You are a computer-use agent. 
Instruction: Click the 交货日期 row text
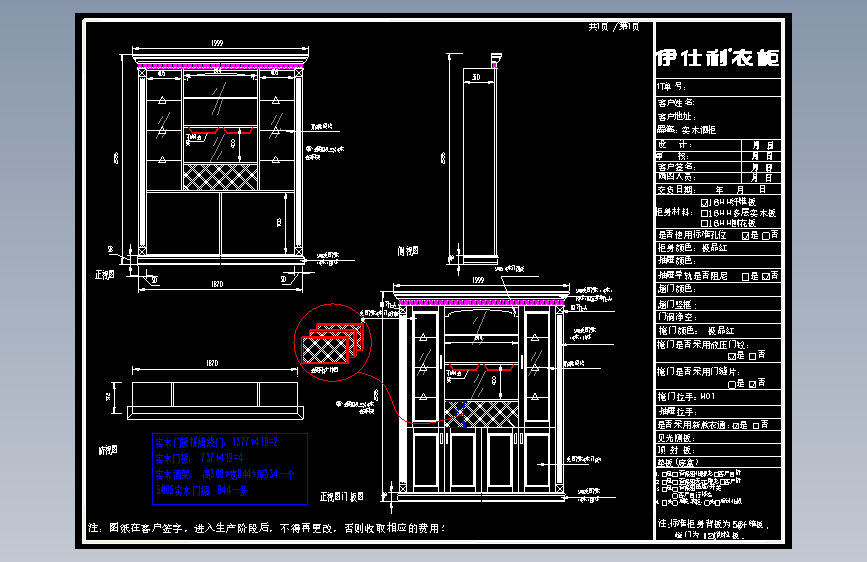click(711, 190)
